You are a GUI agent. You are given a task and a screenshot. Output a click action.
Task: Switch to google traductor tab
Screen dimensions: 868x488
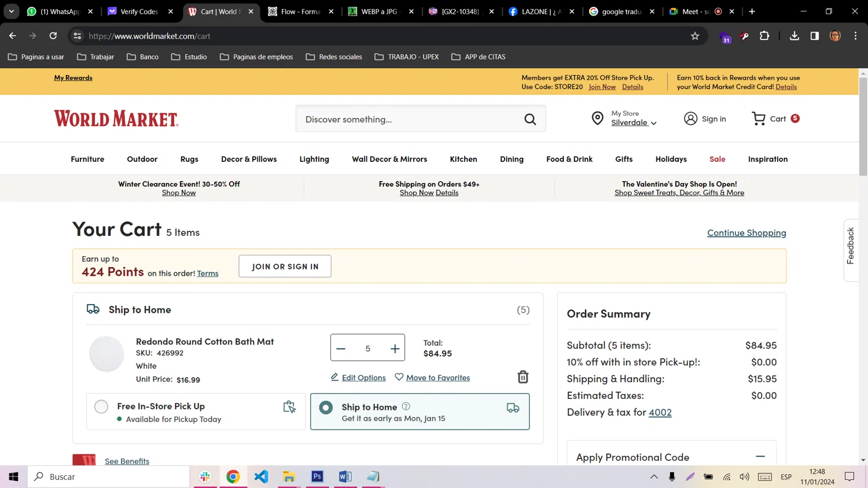(621, 12)
